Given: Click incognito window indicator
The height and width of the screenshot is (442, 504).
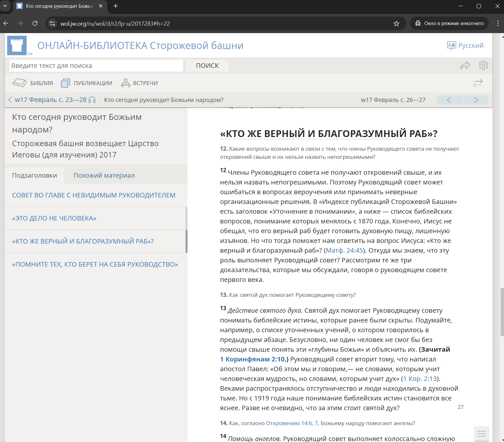Looking at the screenshot, I should (x=449, y=23).
